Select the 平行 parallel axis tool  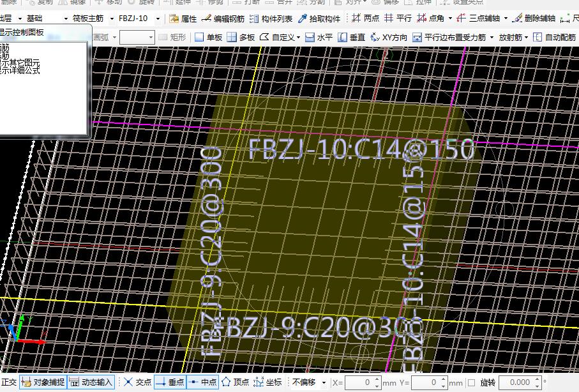click(398, 18)
